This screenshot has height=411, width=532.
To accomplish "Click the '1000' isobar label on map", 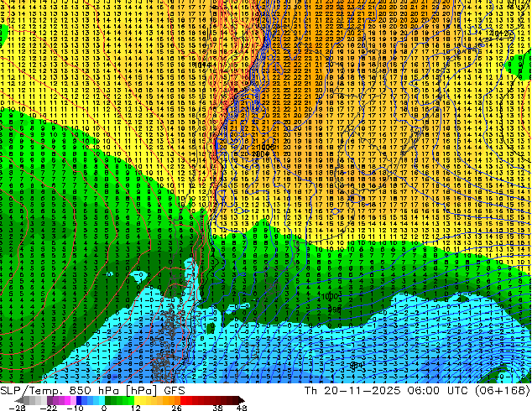I will (x=330, y=297).
